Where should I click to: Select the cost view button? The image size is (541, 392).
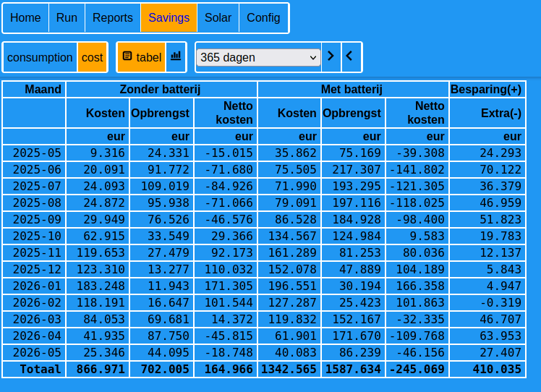pos(92,57)
